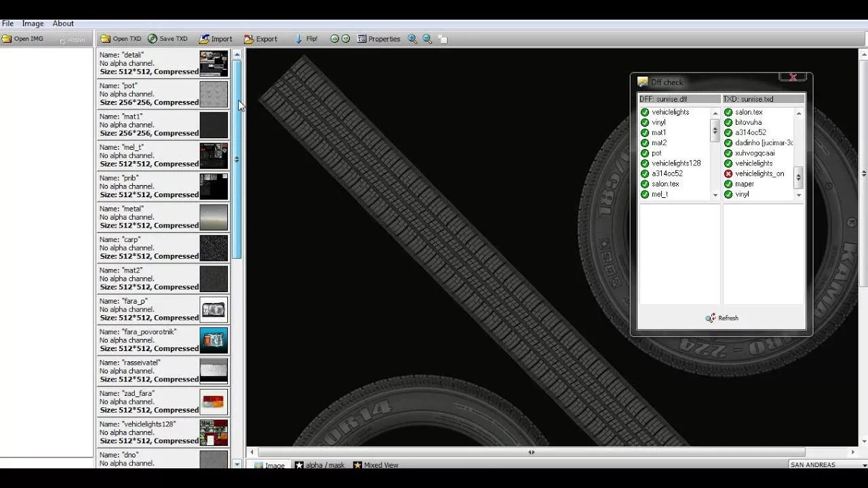Viewport: 868px width, 488px height.
Task: Select the "fara_povorotnik" texture thumbnail
Action: point(214,340)
